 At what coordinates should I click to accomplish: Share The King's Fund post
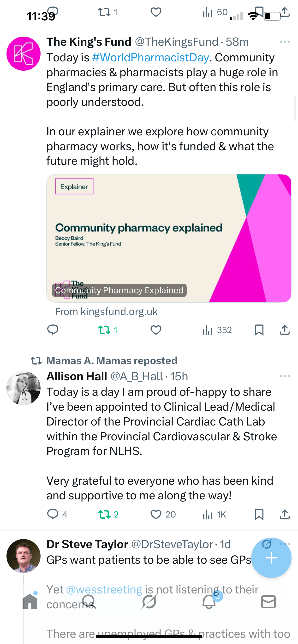click(285, 330)
